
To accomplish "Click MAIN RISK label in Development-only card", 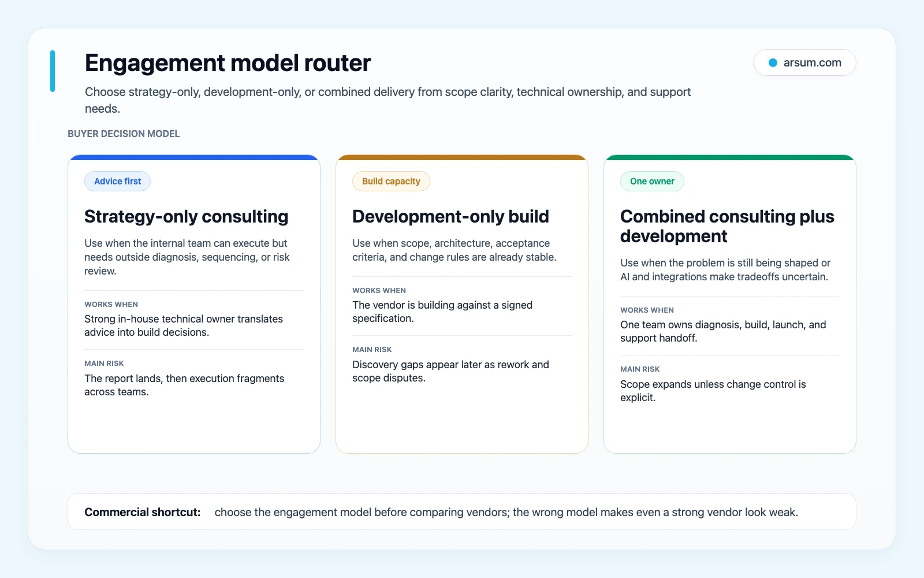I will coord(372,349).
